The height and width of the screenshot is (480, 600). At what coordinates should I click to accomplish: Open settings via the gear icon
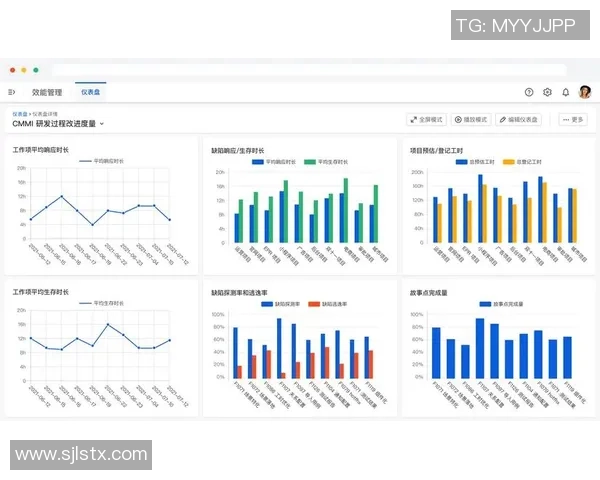coord(547,92)
